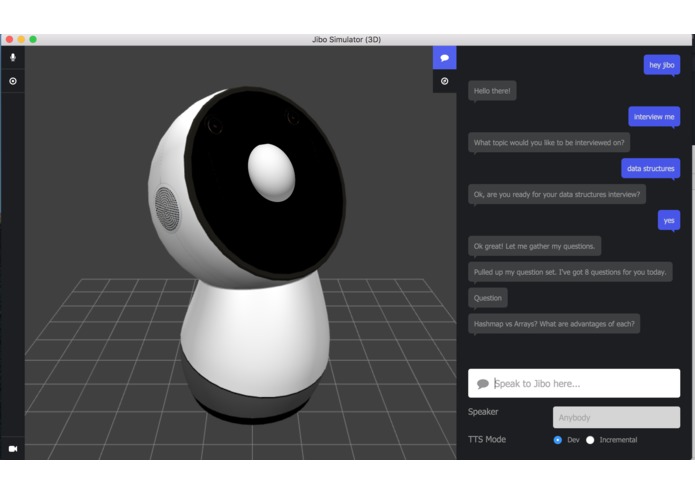695x494 pixels.
Task: Select the Dev TTS mode radio button
Action: 558,440
